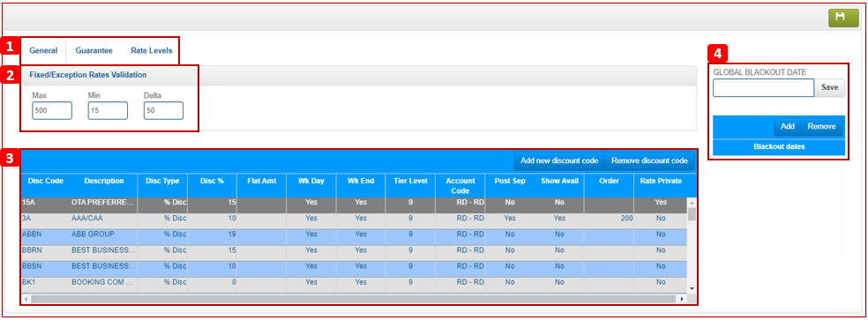Click the horizontal scrollbar right arrow
The width and height of the screenshot is (868, 320).
click(x=683, y=299)
